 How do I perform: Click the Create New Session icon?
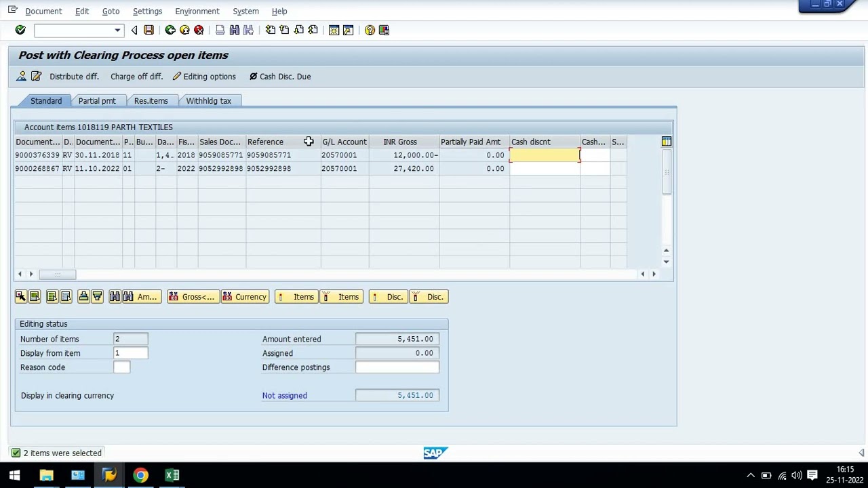(334, 30)
